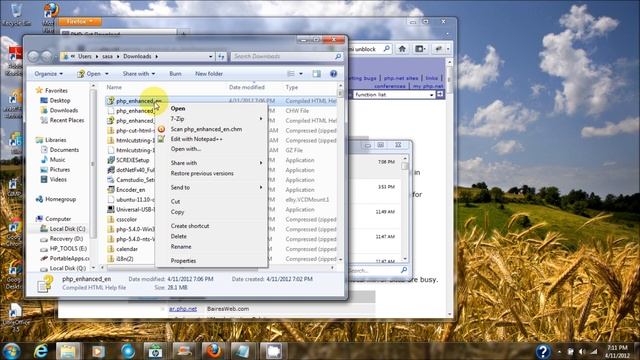The width and height of the screenshot is (640, 360).
Task: Sort files by the Type column header
Action: point(291,87)
